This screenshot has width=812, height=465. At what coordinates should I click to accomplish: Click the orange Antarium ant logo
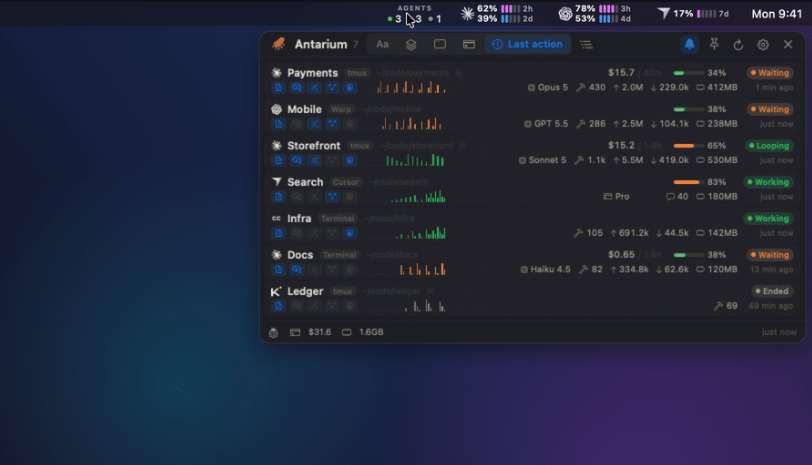tap(278, 44)
